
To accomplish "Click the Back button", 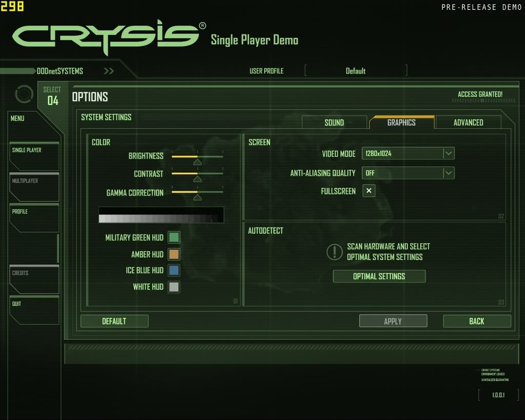I will (477, 321).
